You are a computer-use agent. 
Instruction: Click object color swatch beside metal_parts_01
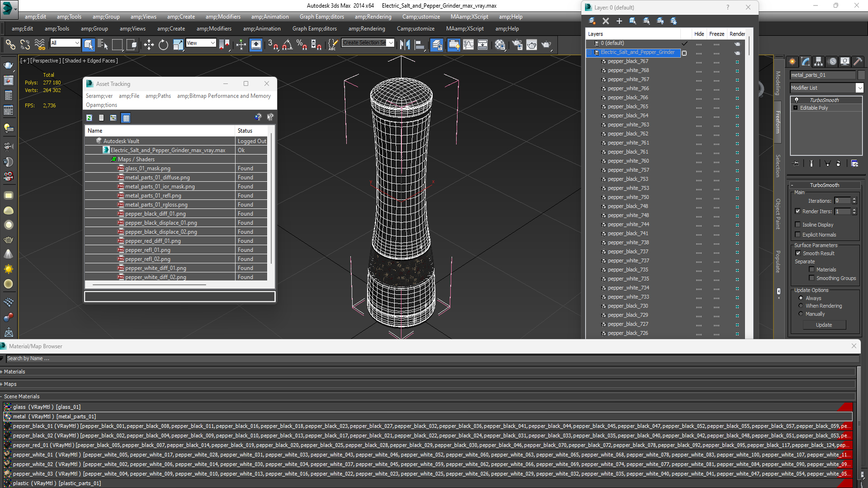pos(861,75)
